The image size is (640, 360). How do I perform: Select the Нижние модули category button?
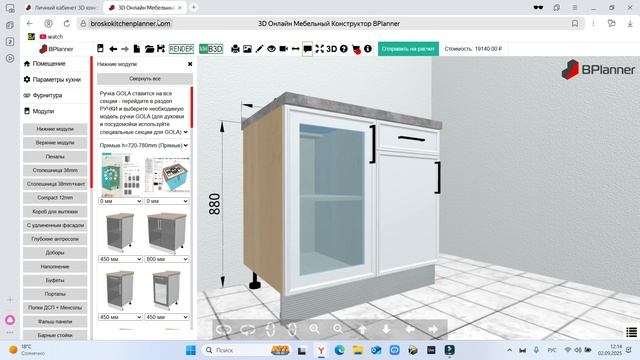coord(55,129)
